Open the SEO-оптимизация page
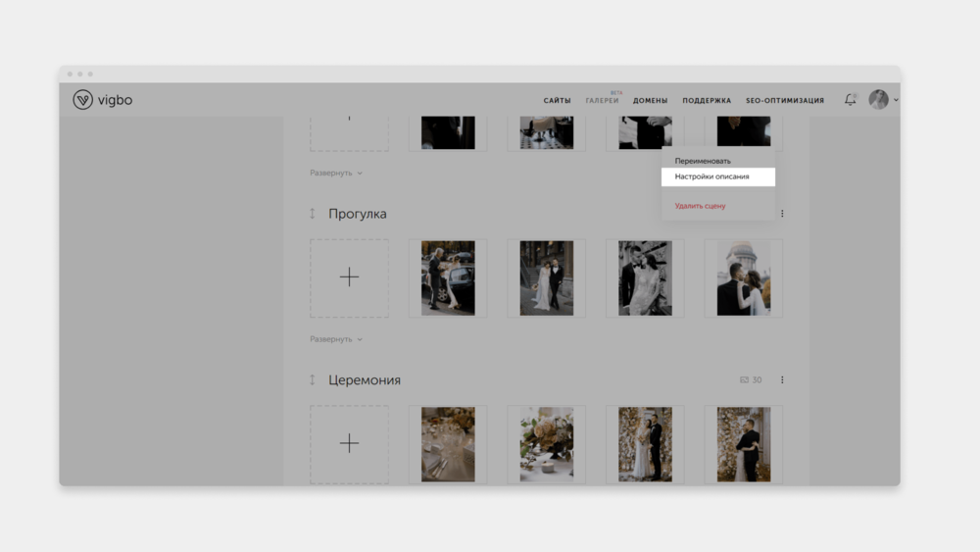The image size is (980, 552). [x=784, y=101]
